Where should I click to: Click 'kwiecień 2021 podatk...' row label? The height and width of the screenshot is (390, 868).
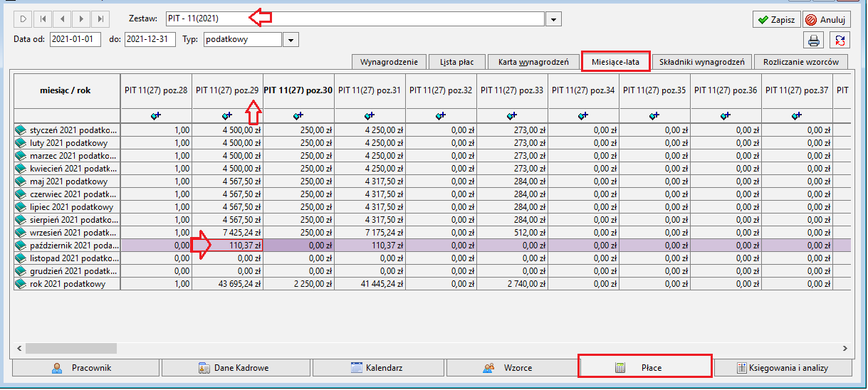click(x=74, y=169)
